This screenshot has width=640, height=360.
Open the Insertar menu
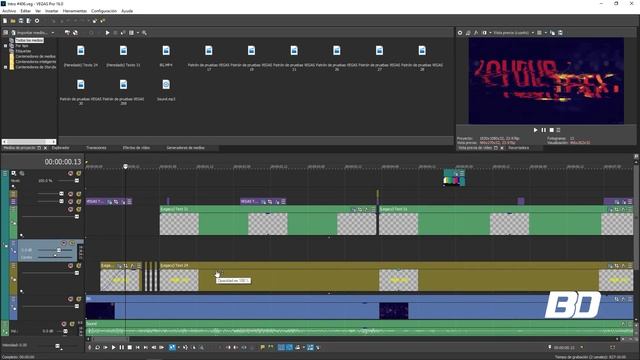tap(51, 11)
